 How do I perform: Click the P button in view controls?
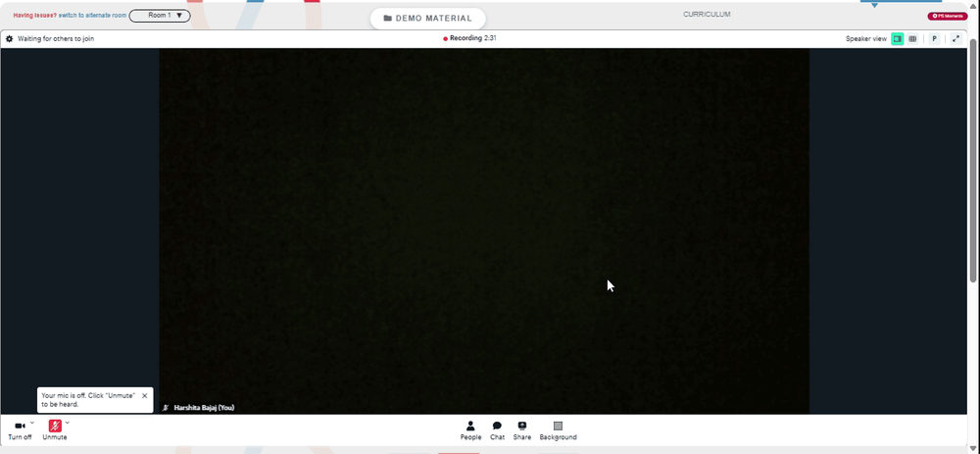934,39
